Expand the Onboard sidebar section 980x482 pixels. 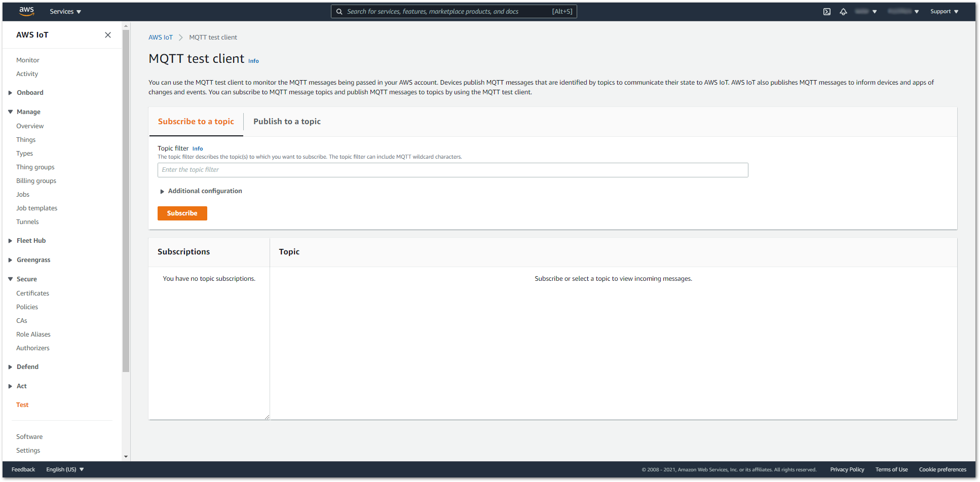click(x=30, y=92)
